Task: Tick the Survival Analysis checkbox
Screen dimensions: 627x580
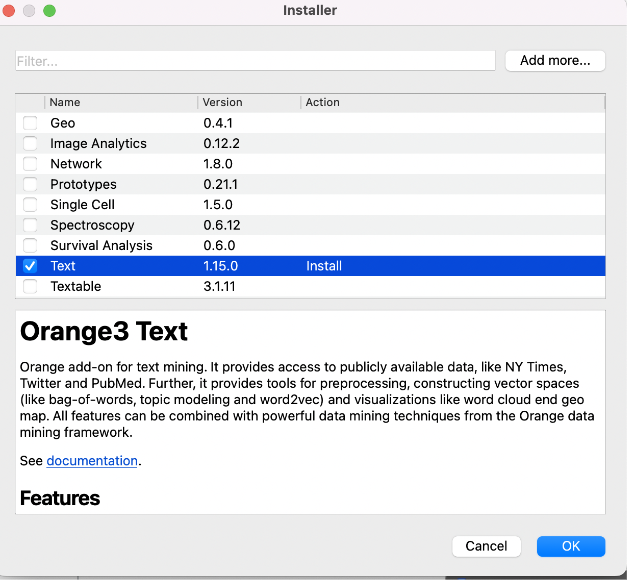Action: coord(30,246)
